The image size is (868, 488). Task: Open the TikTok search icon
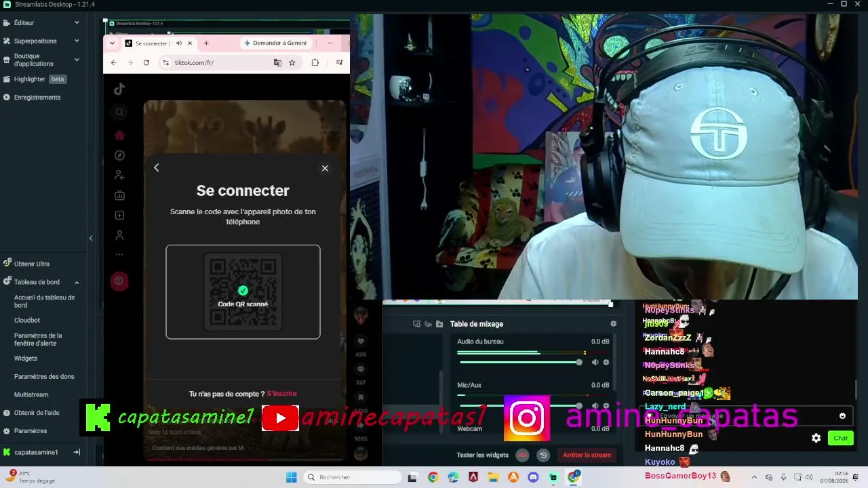pos(119,112)
